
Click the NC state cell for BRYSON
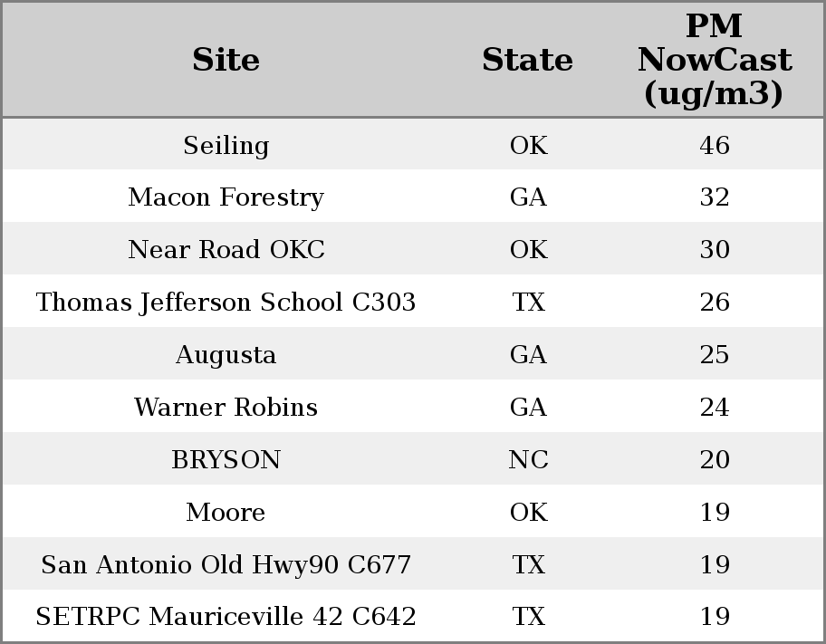[528, 460]
